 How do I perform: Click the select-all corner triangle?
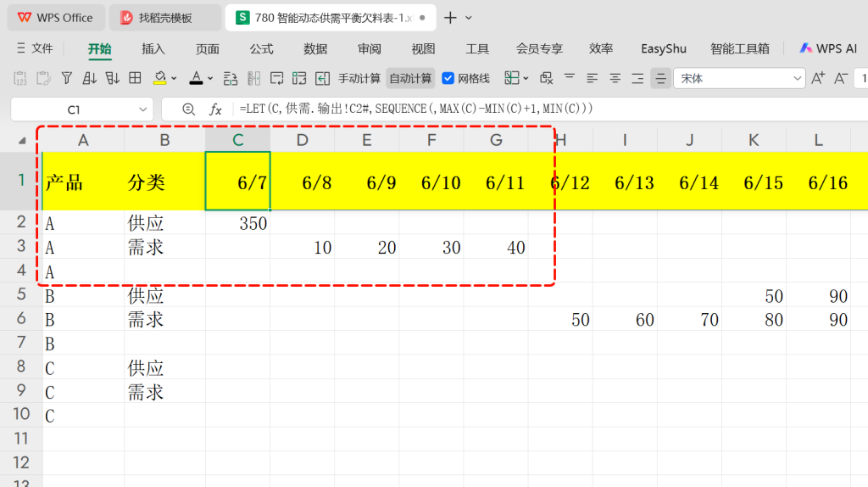coord(22,141)
